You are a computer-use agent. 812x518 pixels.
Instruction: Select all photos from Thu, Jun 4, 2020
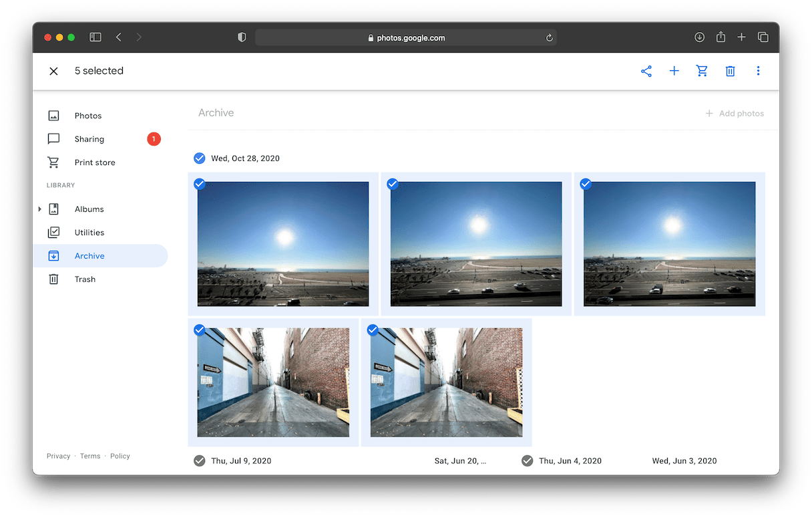(x=527, y=461)
